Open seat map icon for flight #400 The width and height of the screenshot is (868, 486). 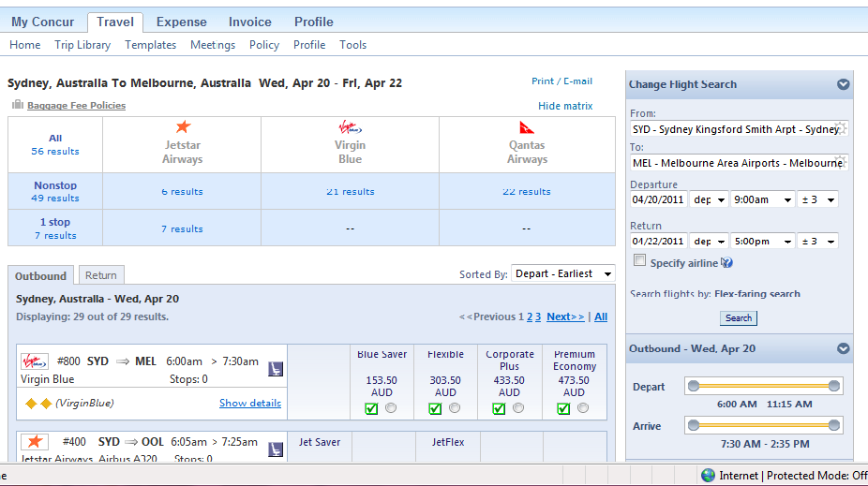click(x=276, y=449)
